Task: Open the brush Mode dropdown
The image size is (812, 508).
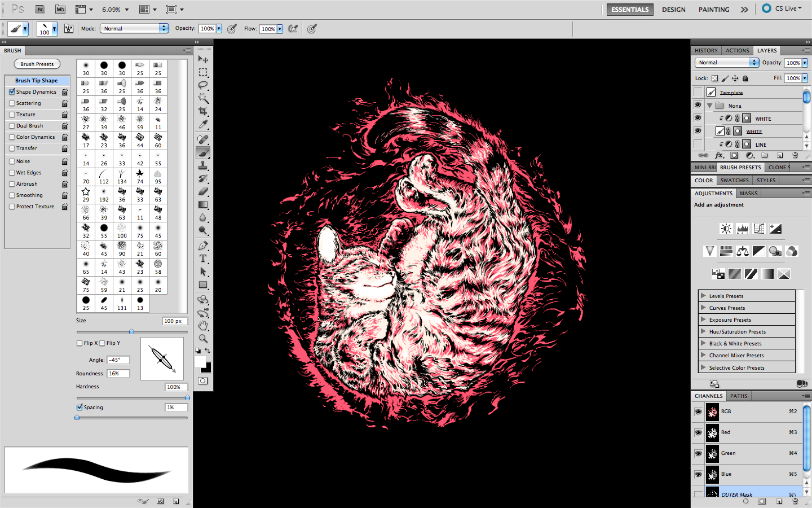Action: click(x=134, y=28)
